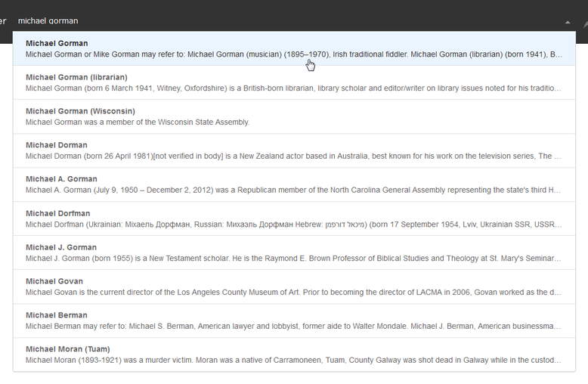Open the "Michael A. Gorman" result
588x384 pixels.
(294, 184)
